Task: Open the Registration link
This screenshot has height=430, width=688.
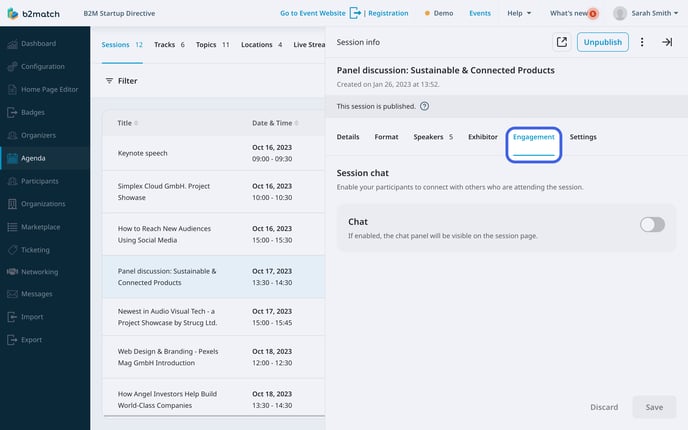Action: (388, 13)
